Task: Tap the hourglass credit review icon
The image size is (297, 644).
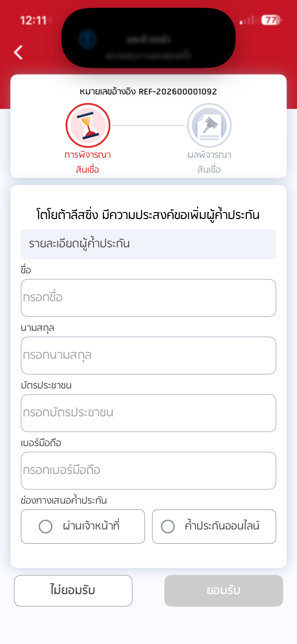Action: [88, 125]
